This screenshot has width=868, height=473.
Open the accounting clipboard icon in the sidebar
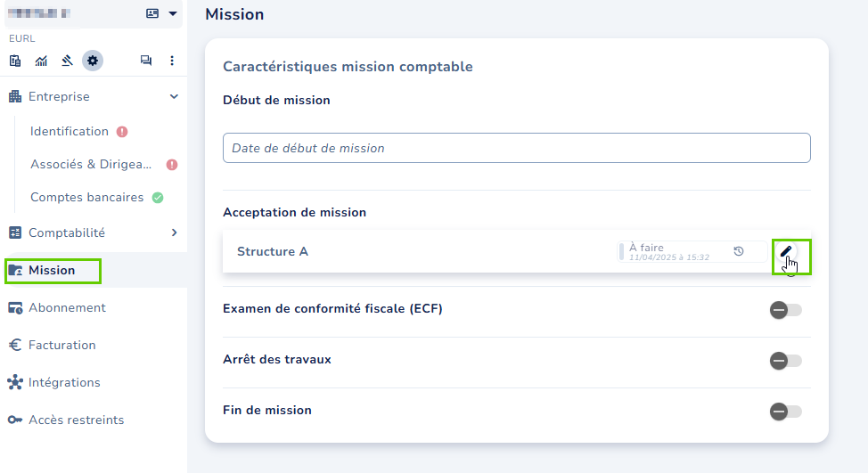pyautogui.click(x=15, y=61)
